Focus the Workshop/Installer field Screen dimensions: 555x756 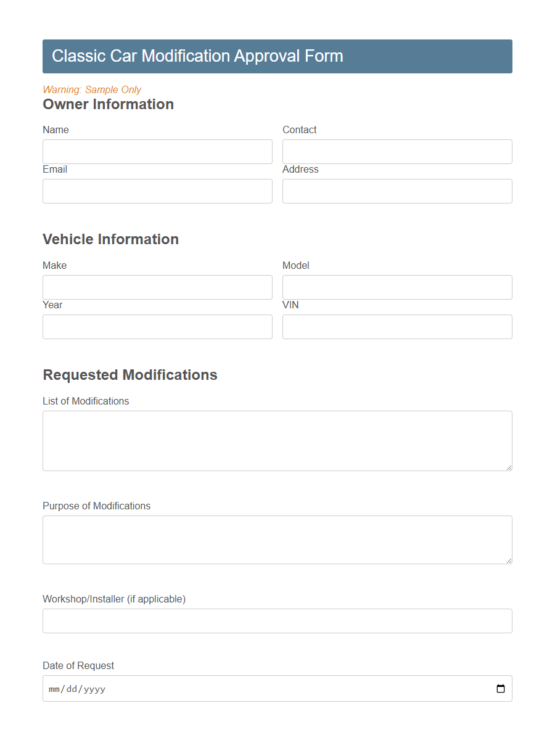click(277, 621)
